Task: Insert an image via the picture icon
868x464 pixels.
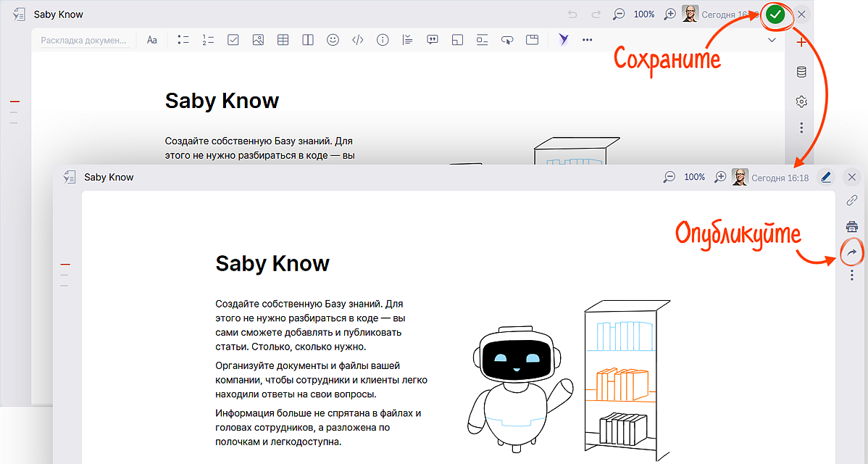Action: [258, 40]
